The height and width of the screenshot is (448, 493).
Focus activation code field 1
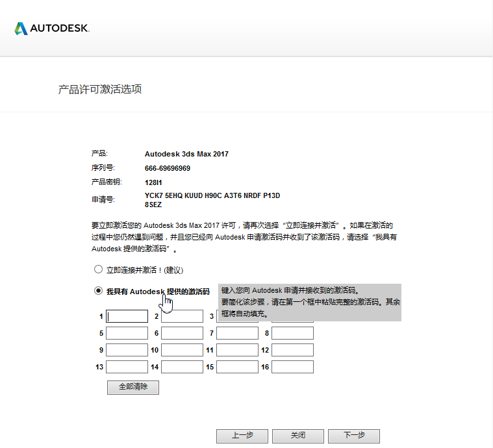tap(127, 316)
